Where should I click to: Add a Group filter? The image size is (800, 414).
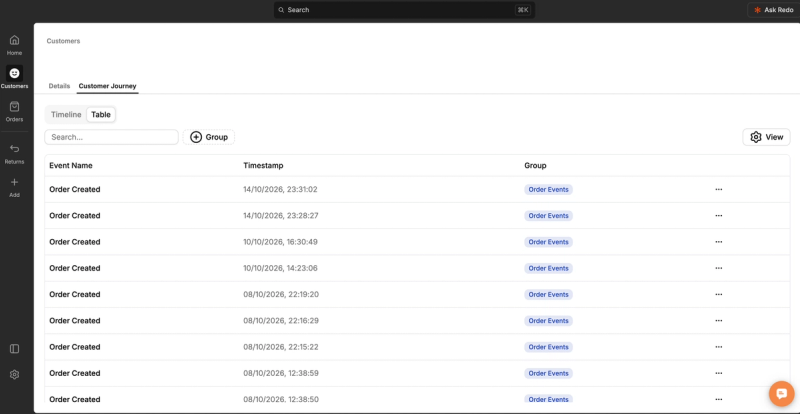[x=209, y=137]
